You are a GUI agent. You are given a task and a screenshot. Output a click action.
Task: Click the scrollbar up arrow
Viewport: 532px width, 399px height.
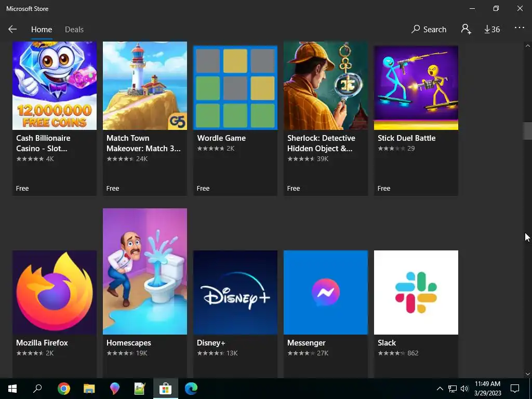click(527, 46)
